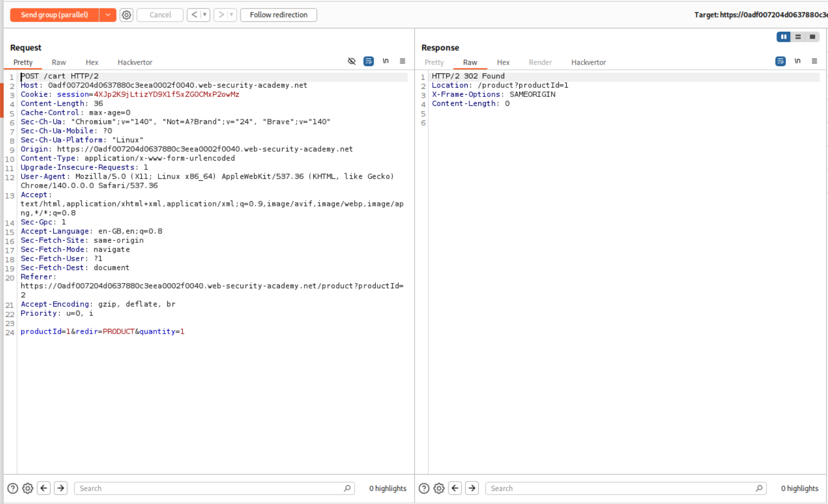Select the side-by-side layout icon

[783, 36]
